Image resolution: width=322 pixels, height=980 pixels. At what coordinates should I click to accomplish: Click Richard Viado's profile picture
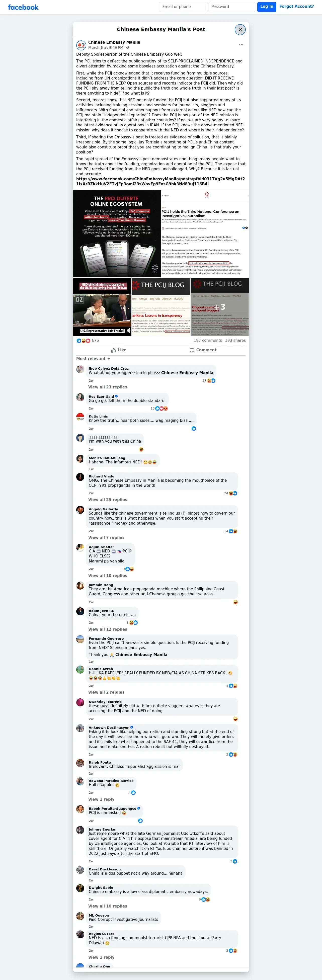(80, 477)
